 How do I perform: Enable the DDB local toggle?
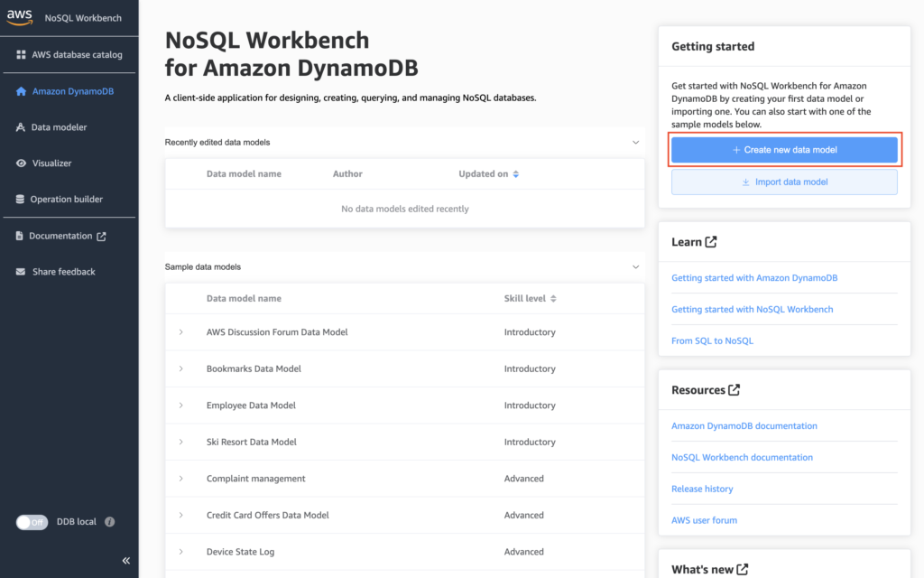pyautogui.click(x=32, y=521)
